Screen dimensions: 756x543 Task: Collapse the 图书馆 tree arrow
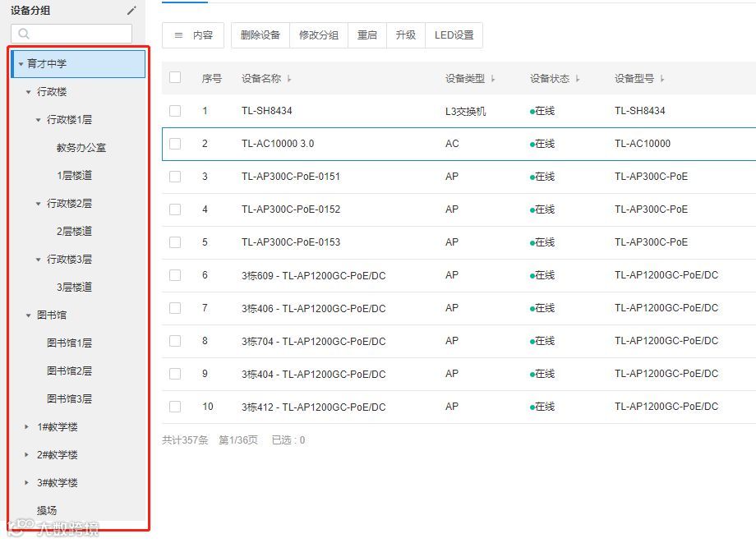[x=28, y=315]
